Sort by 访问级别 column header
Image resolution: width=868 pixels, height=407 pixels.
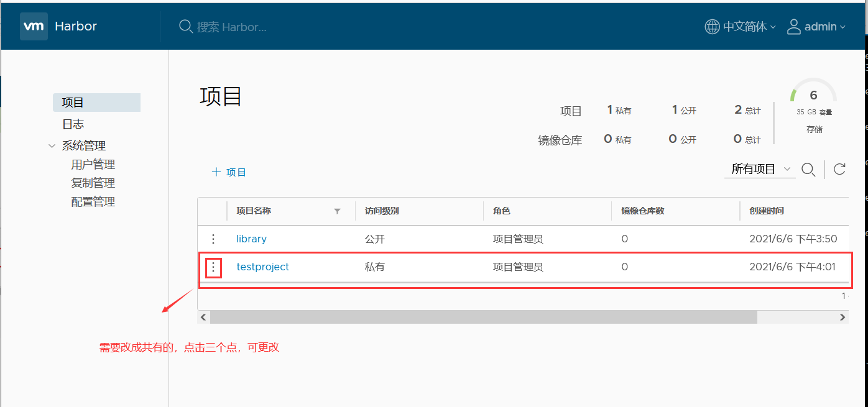382,211
